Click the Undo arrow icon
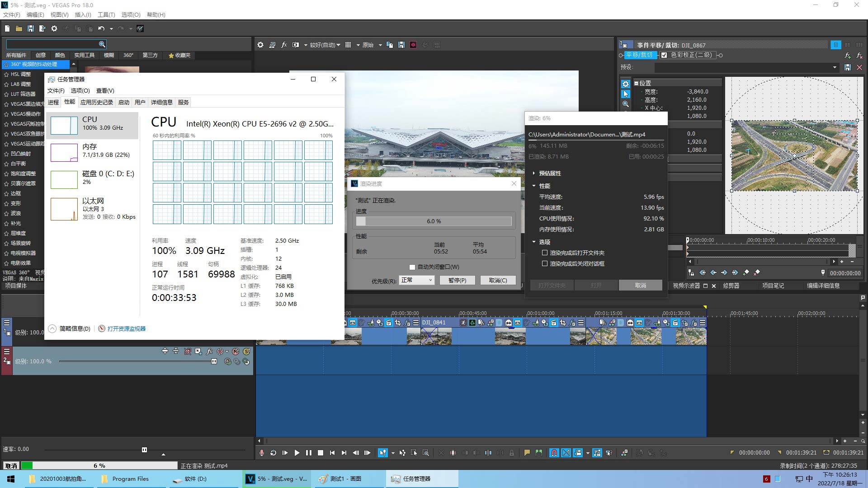868x488 pixels. [101, 28]
